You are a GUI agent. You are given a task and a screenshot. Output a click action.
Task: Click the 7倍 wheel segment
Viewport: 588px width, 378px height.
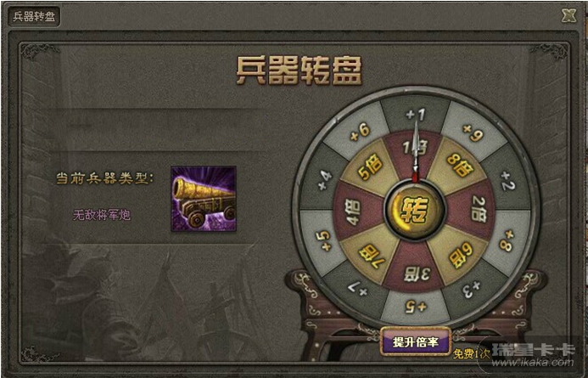(372, 256)
